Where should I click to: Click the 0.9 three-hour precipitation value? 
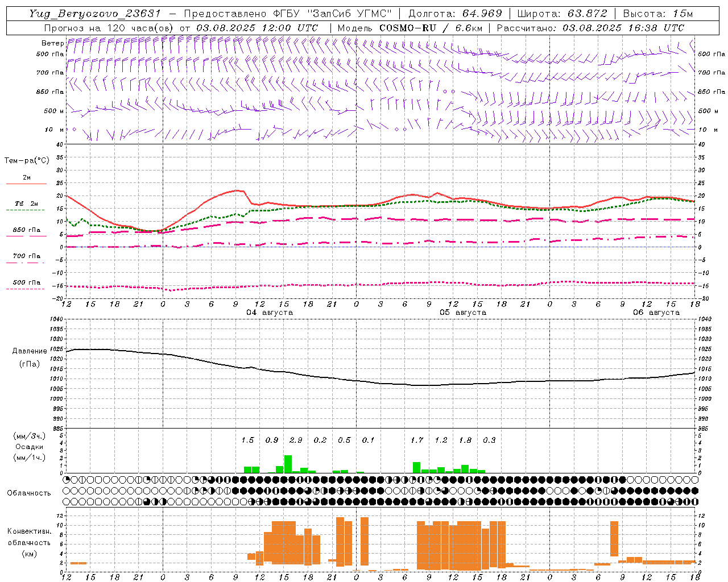(x=272, y=440)
